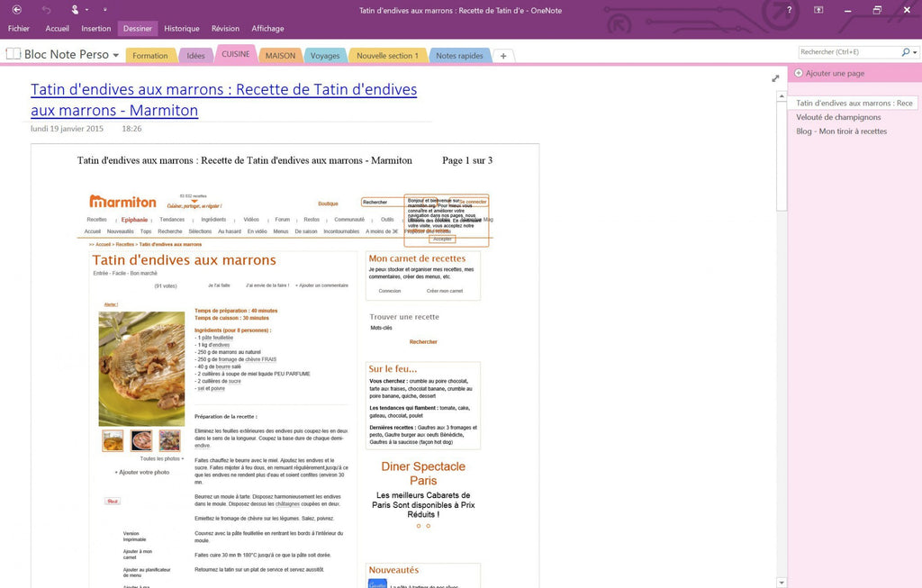Click the vertical scrollbar thumb
Image resolution: width=922 pixels, height=588 pixels.
click(782, 156)
